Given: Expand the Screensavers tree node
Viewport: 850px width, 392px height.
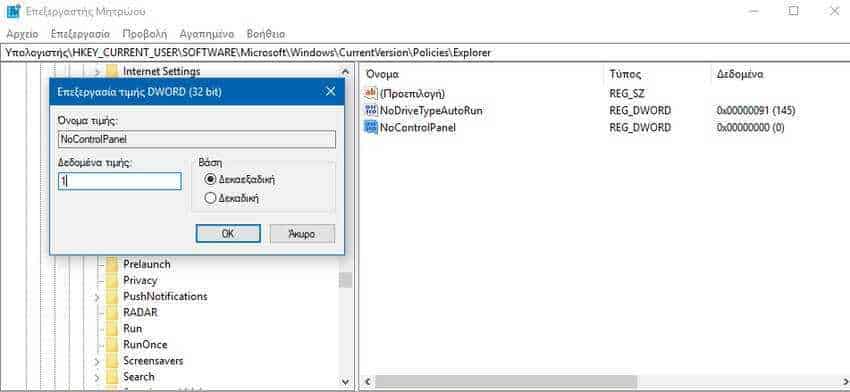Looking at the screenshot, I should pyautogui.click(x=97, y=361).
